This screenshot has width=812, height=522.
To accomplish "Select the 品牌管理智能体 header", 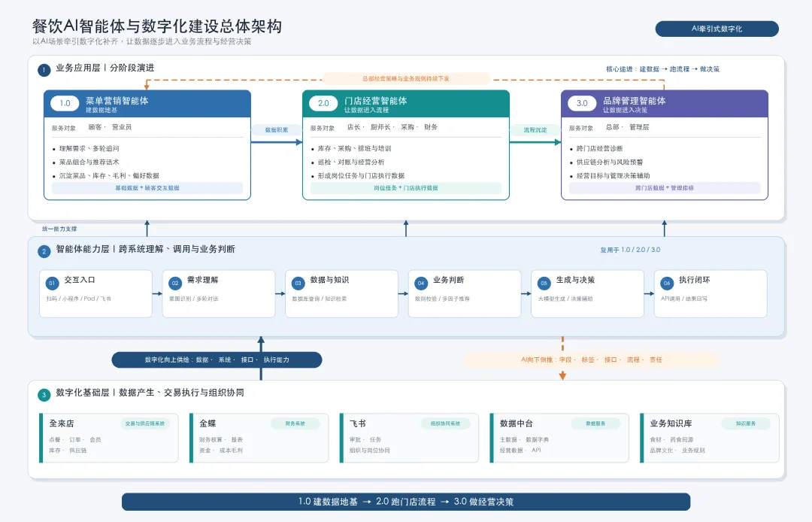I will point(665,104).
